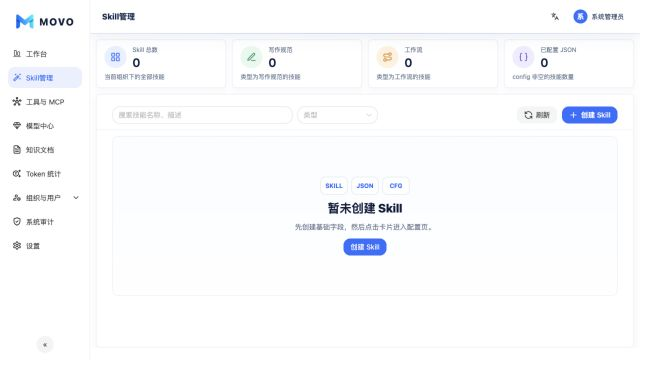Focus the skill name search field
658x378 pixels.
point(202,115)
